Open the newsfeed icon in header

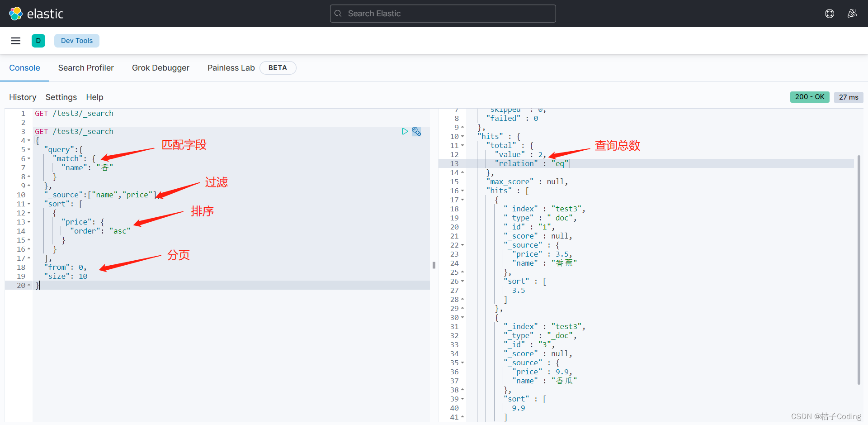852,14
